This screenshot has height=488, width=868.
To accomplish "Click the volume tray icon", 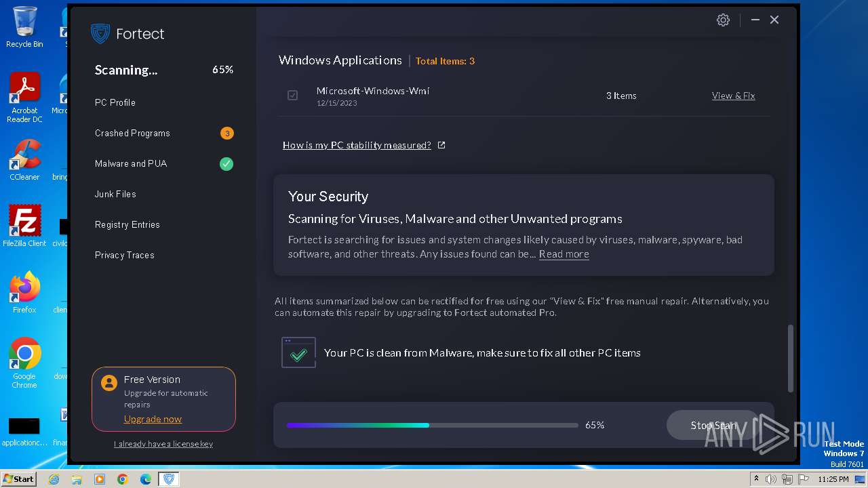I will click(771, 479).
